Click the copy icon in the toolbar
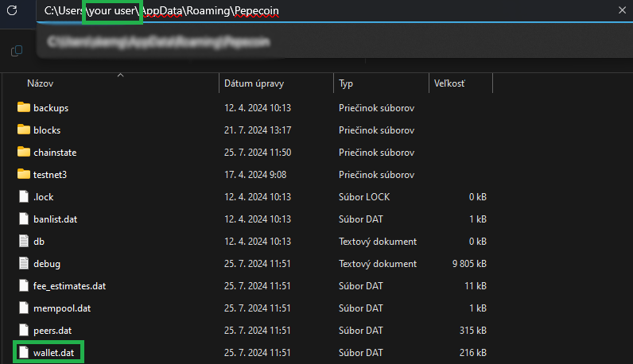Screen dimensions: 633x364 [x=17, y=51]
